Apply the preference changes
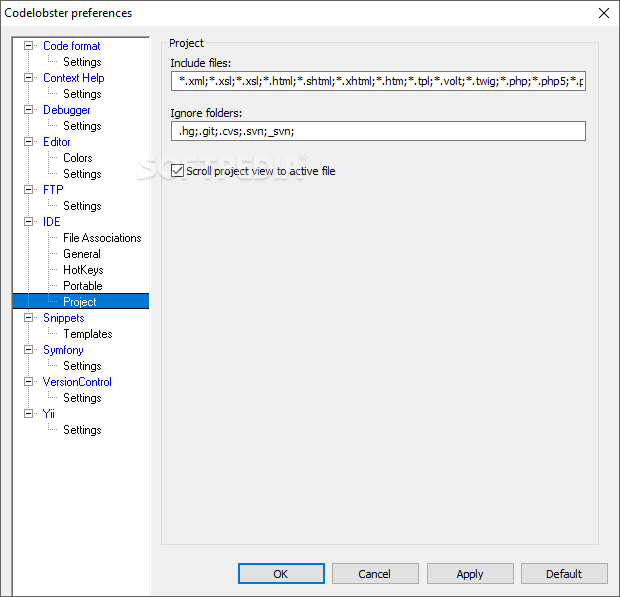 [470, 574]
